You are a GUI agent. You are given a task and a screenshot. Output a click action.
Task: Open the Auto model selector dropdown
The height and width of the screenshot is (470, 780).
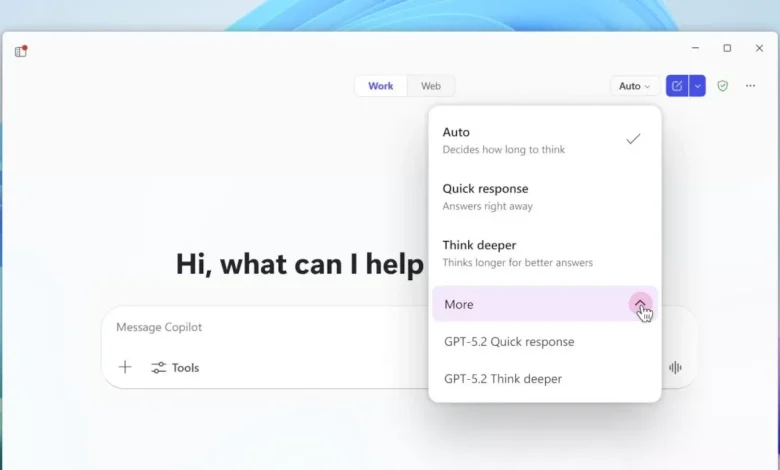[x=635, y=86]
